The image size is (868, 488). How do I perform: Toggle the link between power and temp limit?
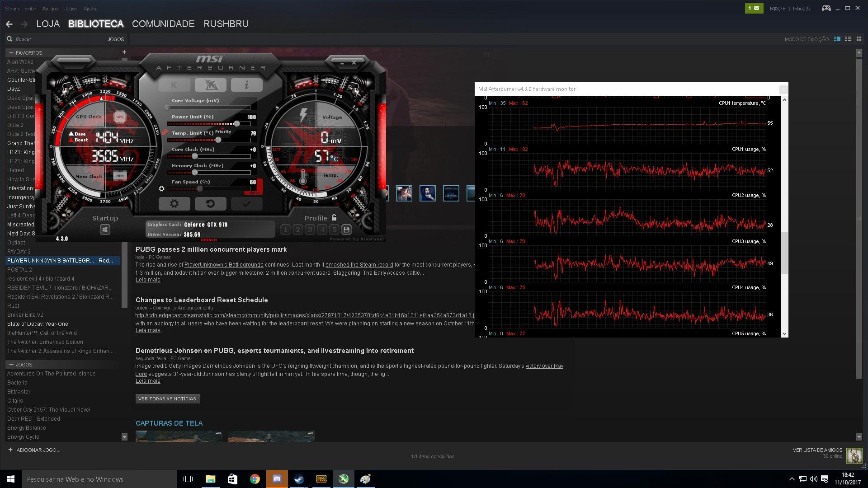(165, 132)
